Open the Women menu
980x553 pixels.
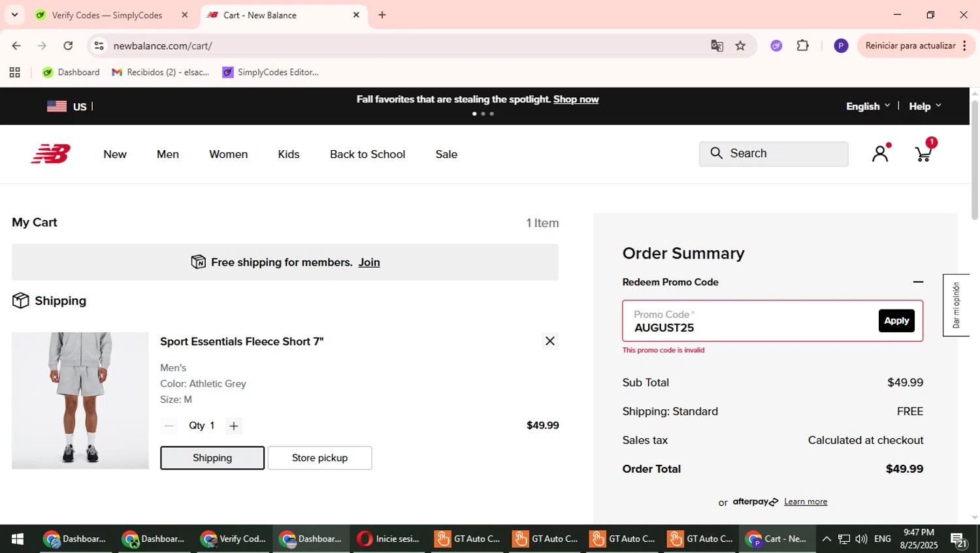click(229, 154)
